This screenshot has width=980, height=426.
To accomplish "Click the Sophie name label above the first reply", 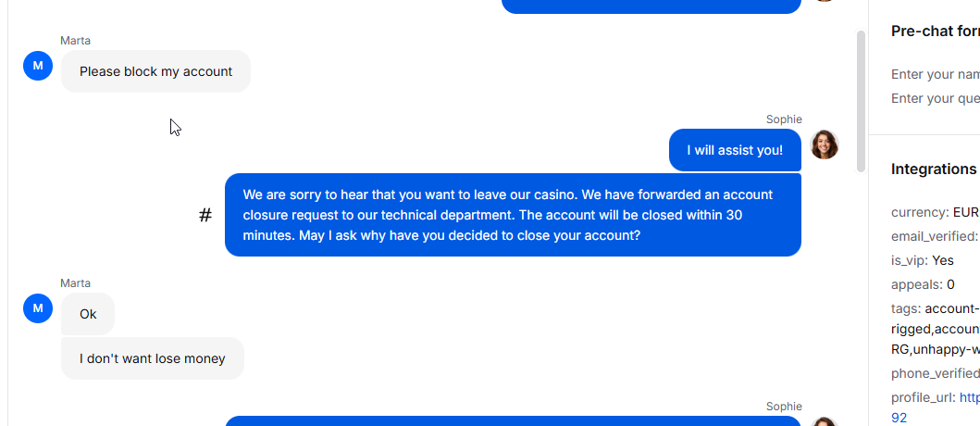I will pyautogui.click(x=784, y=119).
